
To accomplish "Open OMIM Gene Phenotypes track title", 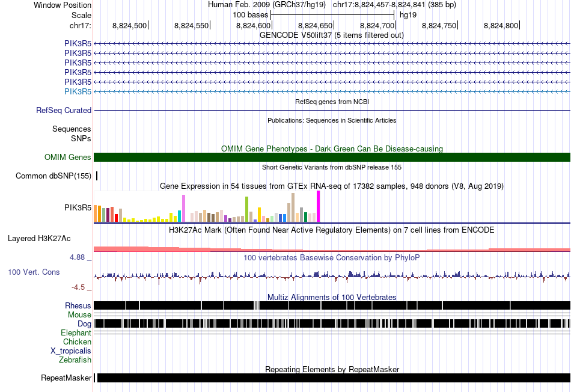I will tap(332, 149).
